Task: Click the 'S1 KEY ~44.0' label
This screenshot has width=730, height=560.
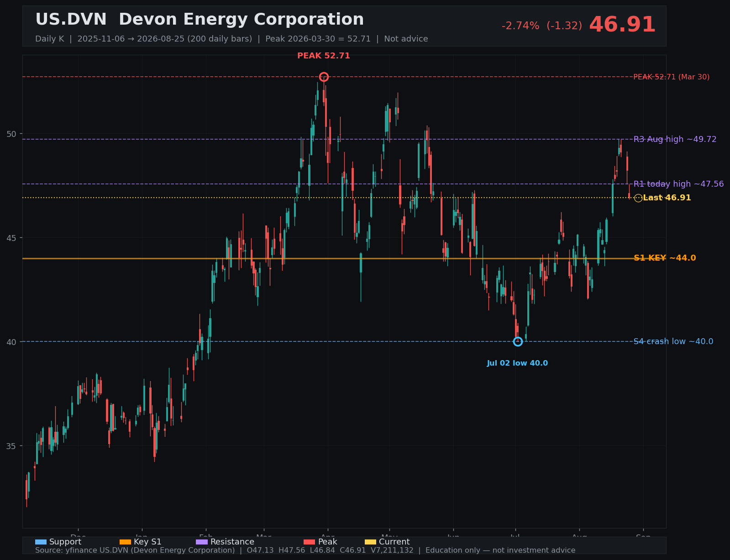Action: coord(665,258)
